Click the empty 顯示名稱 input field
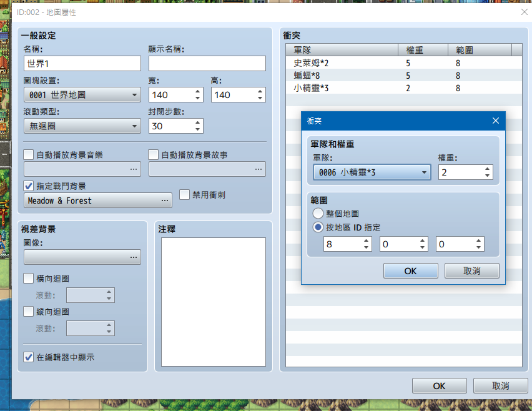 click(x=207, y=64)
